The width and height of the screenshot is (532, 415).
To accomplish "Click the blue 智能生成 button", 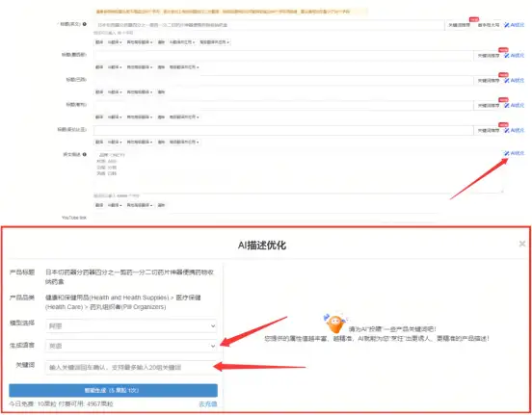I will pyautogui.click(x=113, y=390).
